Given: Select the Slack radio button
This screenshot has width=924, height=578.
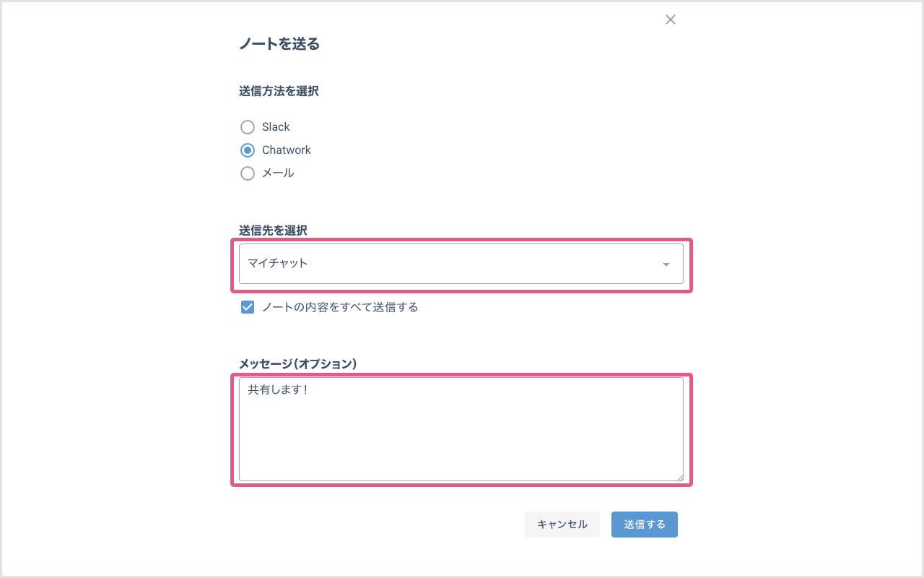Looking at the screenshot, I should [248, 127].
